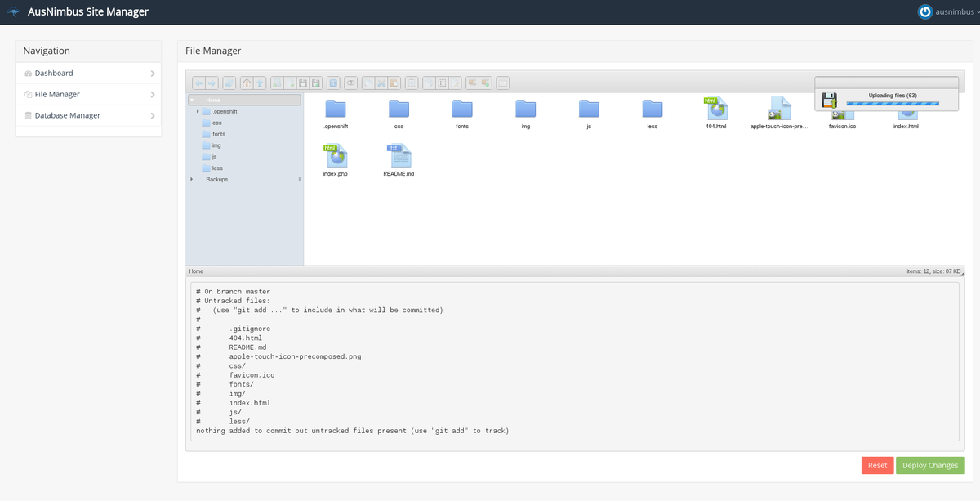Click the lone document icon after Paste
This screenshot has width=980, height=501.
coord(412,83)
